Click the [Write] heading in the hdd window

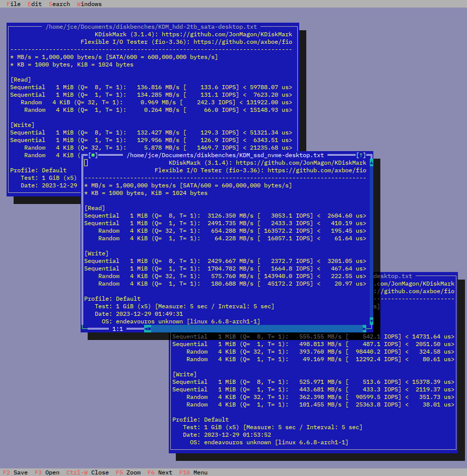click(23, 125)
